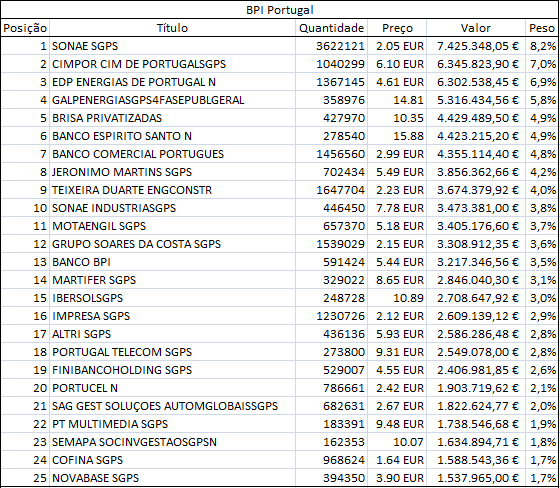Screen dimensions: 560x488
Task: Click the Preço column header
Action: (x=397, y=28)
